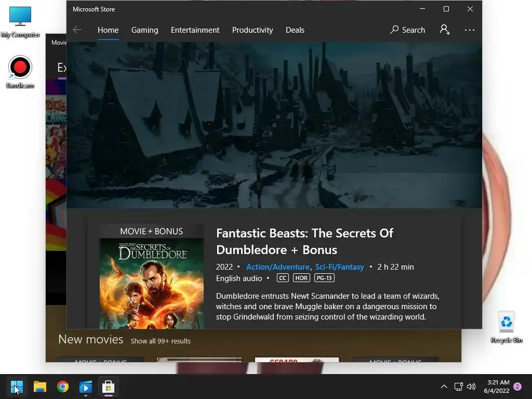Viewport: 532px width, 399px height.
Task: Open the volume tray icon
Action: [471, 387]
